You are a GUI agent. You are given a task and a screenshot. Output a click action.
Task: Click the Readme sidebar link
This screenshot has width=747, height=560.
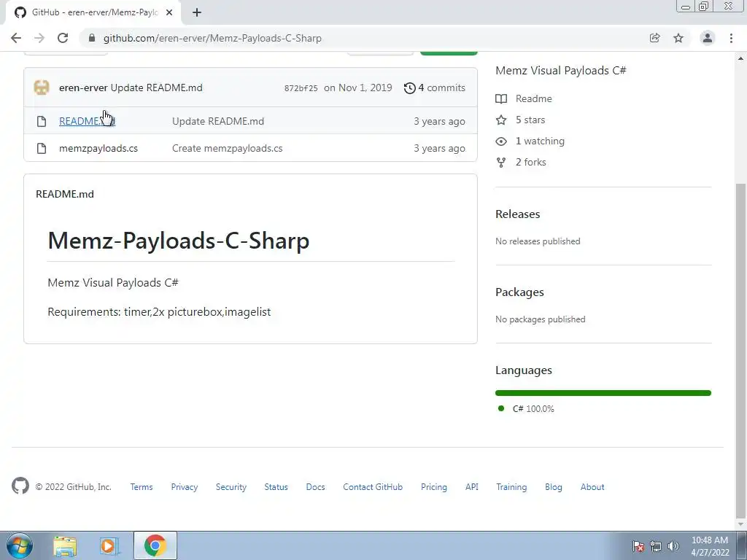tap(533, 98)
